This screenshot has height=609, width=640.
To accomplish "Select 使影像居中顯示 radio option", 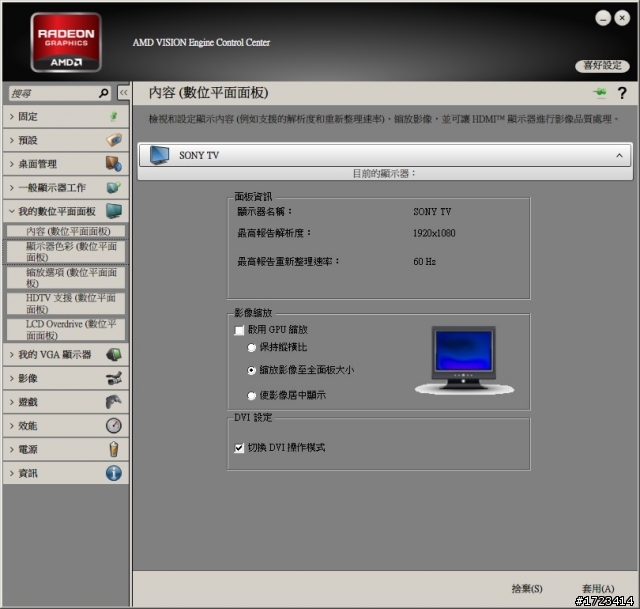I will click(251, 395).
